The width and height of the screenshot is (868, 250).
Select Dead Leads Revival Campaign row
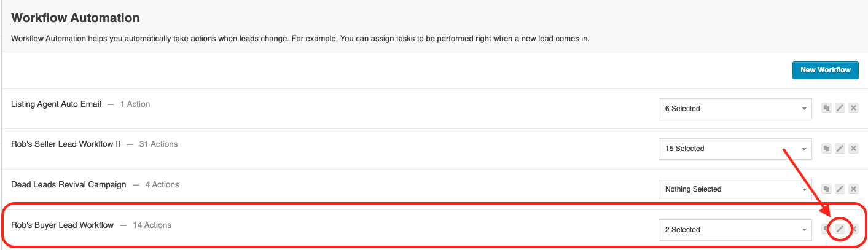coord(434,189)
